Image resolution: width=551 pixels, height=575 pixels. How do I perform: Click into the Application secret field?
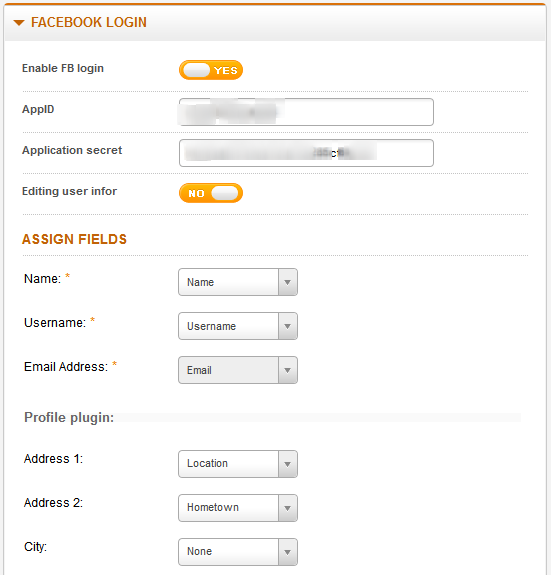[306, 153]
